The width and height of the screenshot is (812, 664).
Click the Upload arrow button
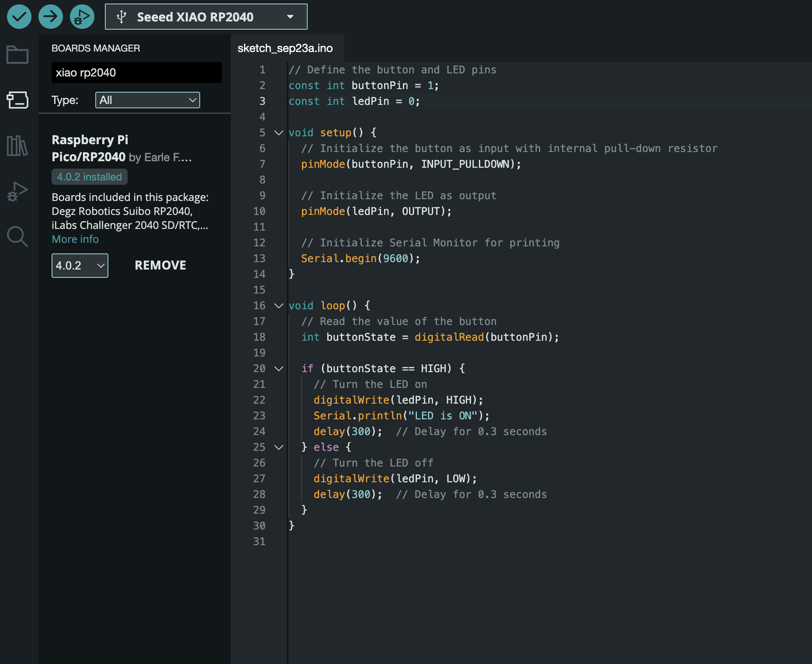[51, 17]
